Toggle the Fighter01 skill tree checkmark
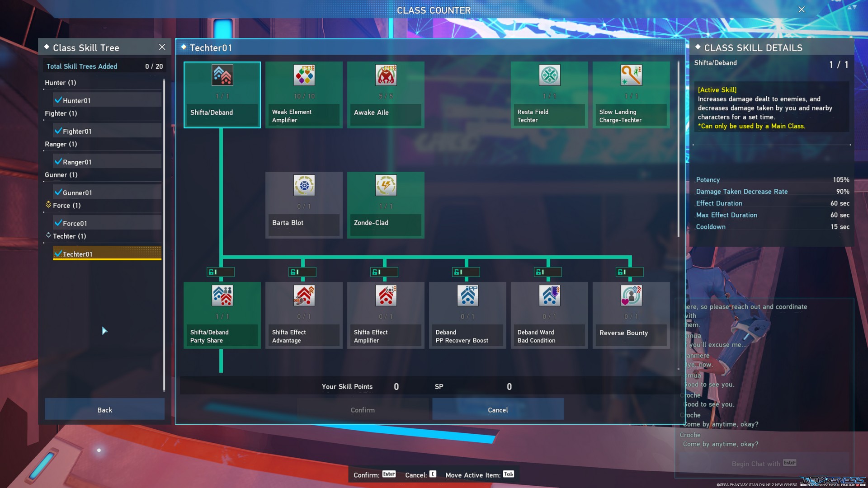868x488 pixels. tap(58, 131)
